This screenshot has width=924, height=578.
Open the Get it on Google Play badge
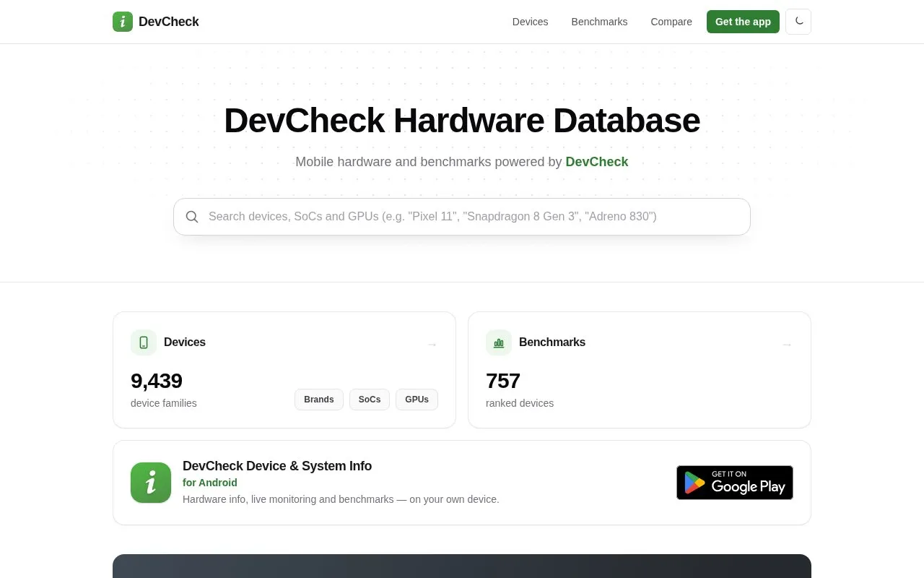point(735,483)
